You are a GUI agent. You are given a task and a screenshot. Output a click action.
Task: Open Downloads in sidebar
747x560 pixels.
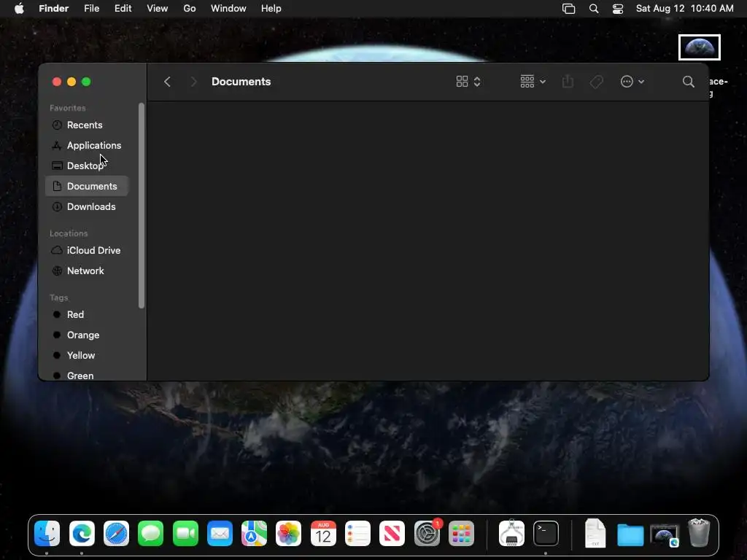point(87,206)
